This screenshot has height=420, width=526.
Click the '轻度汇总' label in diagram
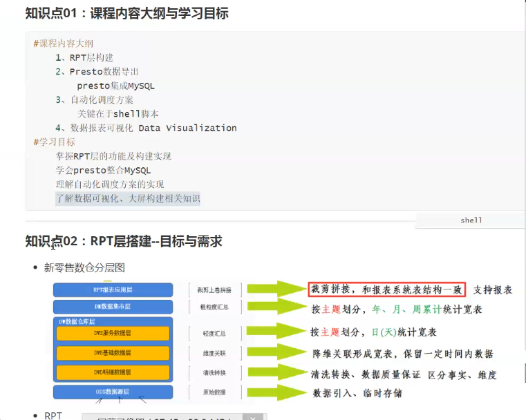214,334
